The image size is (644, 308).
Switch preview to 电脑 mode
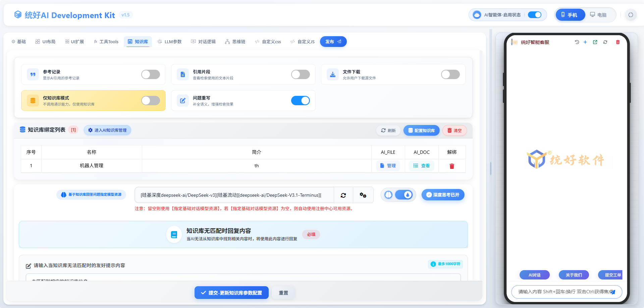[x=598, y=15]
